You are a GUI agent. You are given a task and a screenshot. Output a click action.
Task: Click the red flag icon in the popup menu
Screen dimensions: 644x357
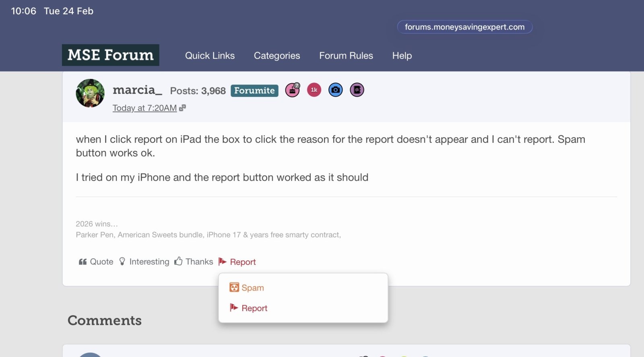point(234,308)
